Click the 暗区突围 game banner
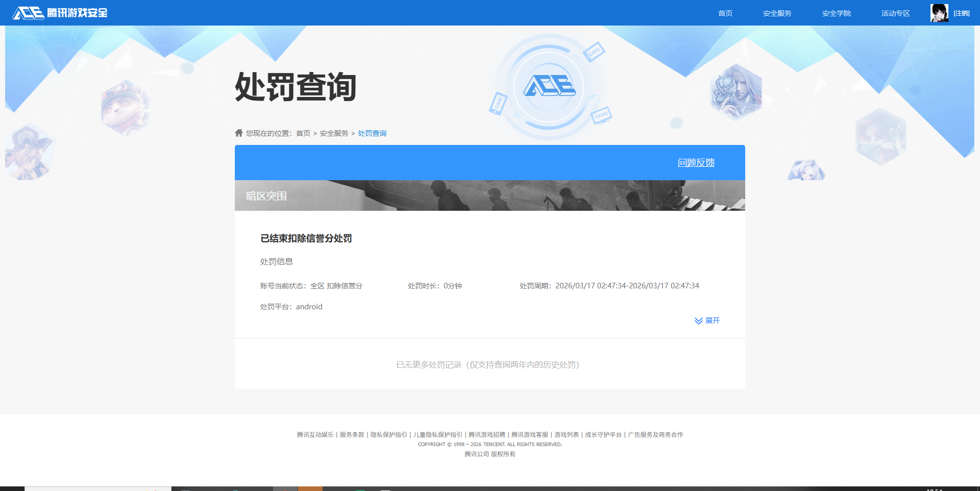 pos(490,195)
